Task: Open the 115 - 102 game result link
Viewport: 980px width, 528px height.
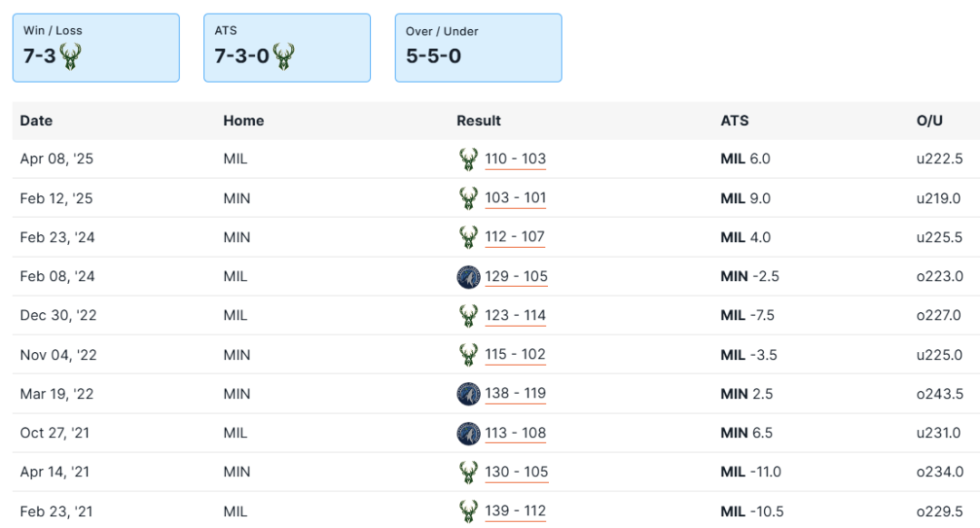Action: point(515,355)
